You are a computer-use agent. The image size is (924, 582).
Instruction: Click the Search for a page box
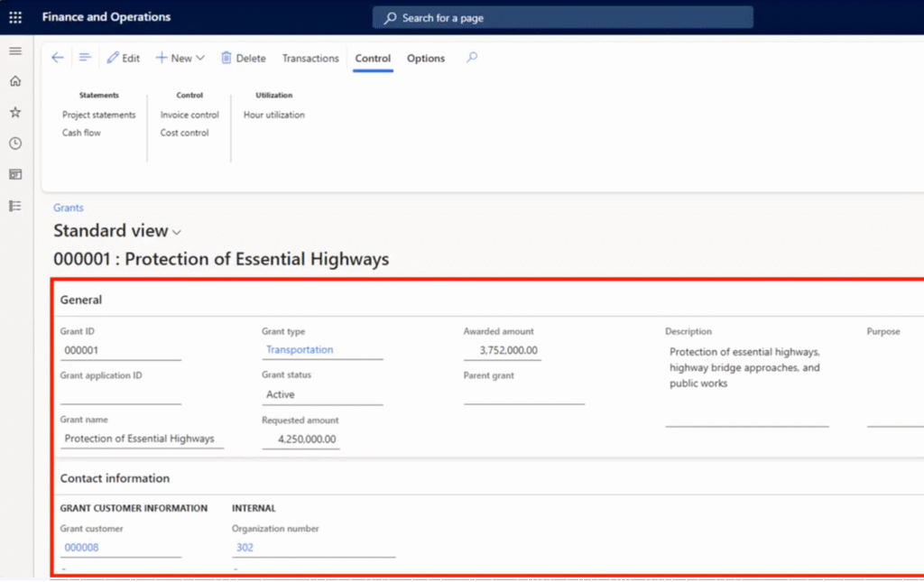[x=563, y=17]
